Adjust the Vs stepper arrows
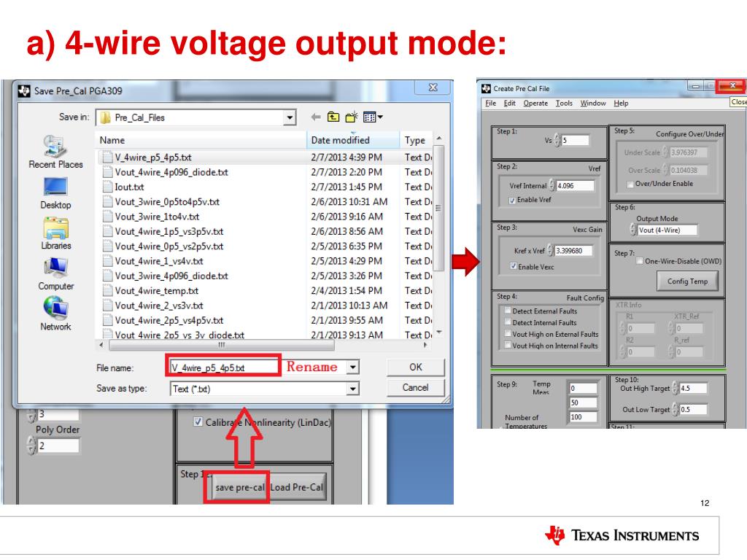The width and height of the screenshot is (747, 560). click(x=557, y=140)
